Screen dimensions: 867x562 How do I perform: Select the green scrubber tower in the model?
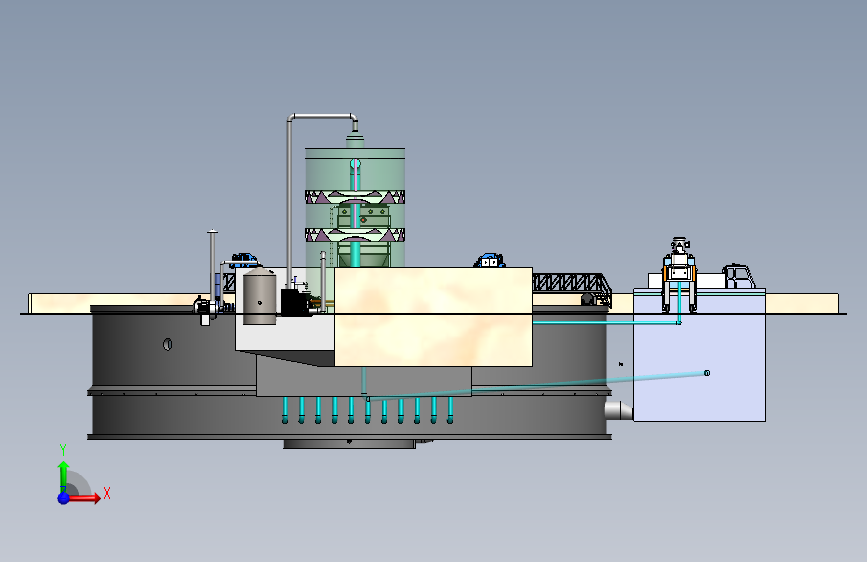tap(355, 207)
